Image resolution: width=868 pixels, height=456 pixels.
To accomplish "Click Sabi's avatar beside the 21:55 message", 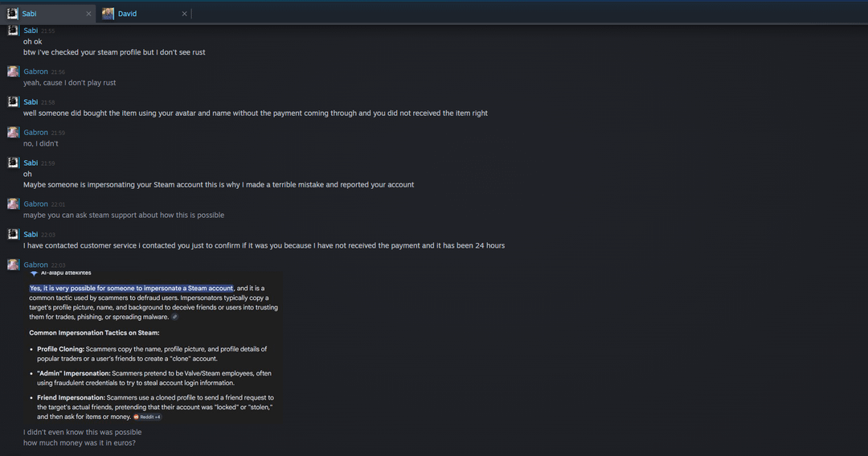I will pos(13,31).
